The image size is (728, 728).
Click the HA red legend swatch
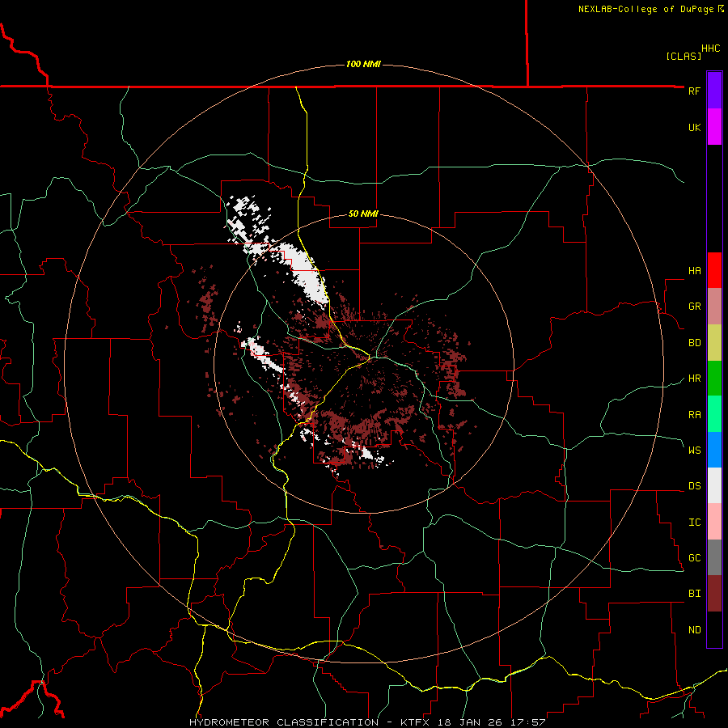tap(714, 270)
